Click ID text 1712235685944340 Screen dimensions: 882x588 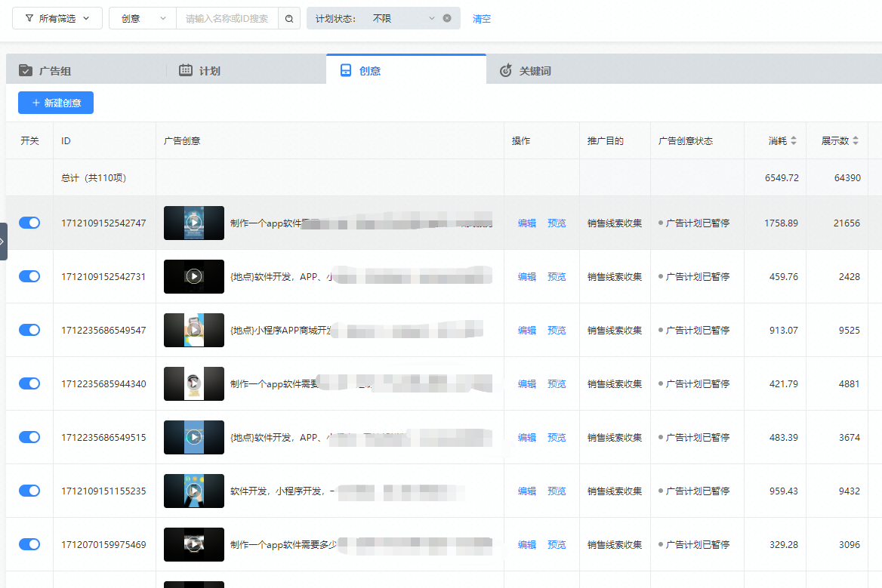103,384
